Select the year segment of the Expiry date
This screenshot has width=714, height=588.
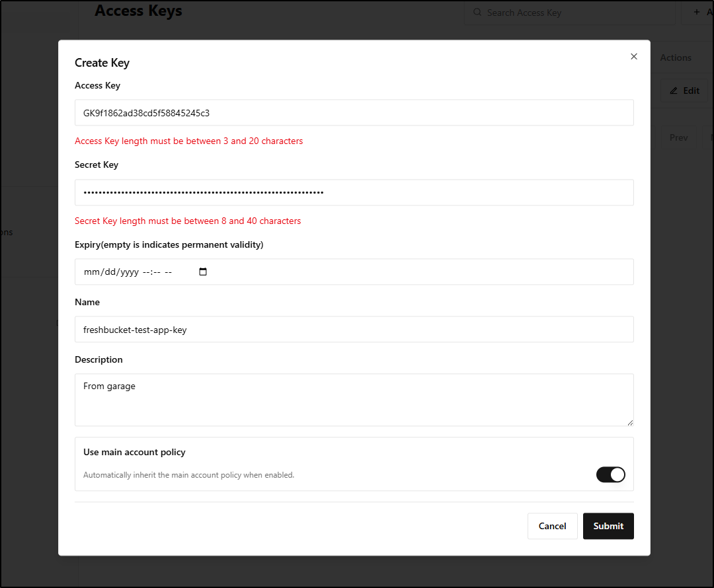[126, 272]
